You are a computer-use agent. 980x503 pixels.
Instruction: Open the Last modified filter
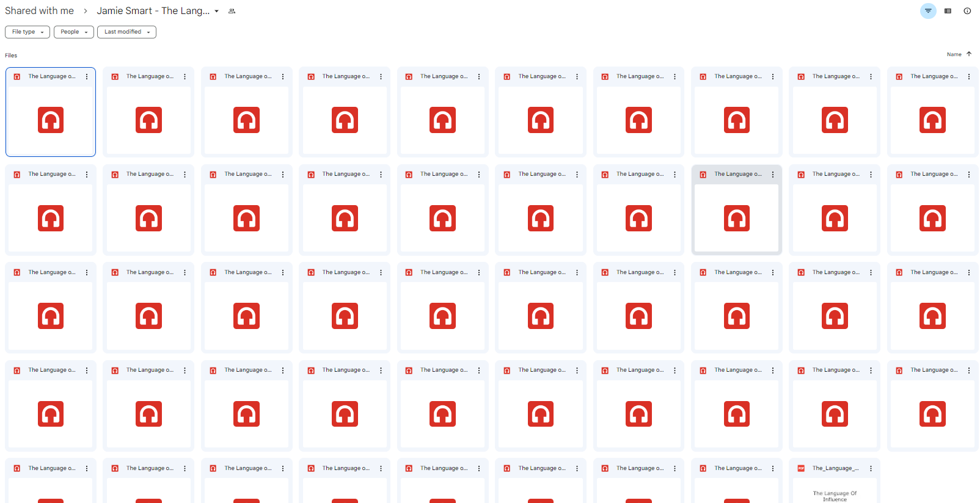pyautogui.click(x=126, y=32)
